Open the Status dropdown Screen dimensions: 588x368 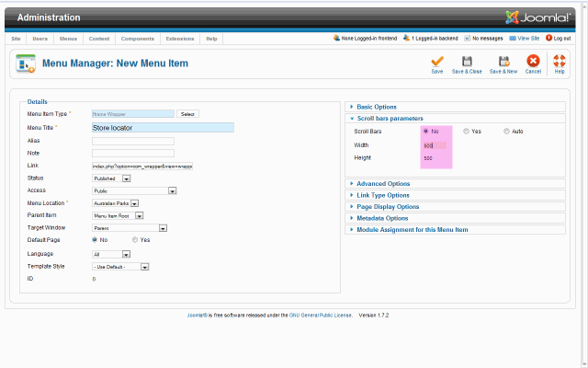[126, 178]
